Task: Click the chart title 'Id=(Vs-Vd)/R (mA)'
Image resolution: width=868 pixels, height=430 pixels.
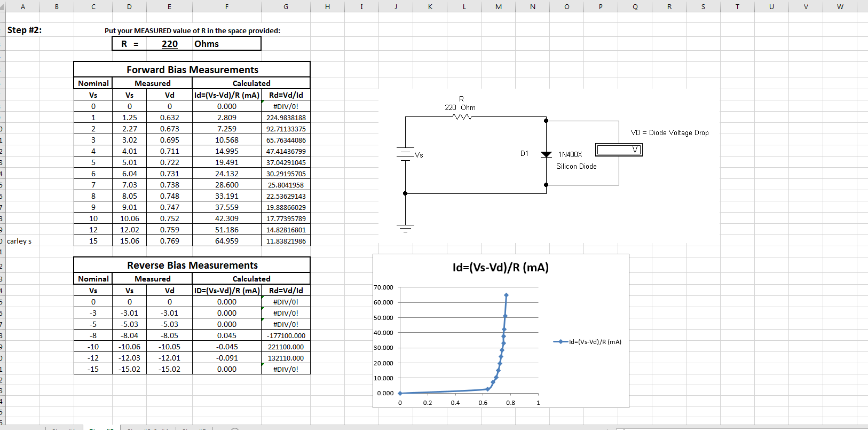Action: pos(501,268)
